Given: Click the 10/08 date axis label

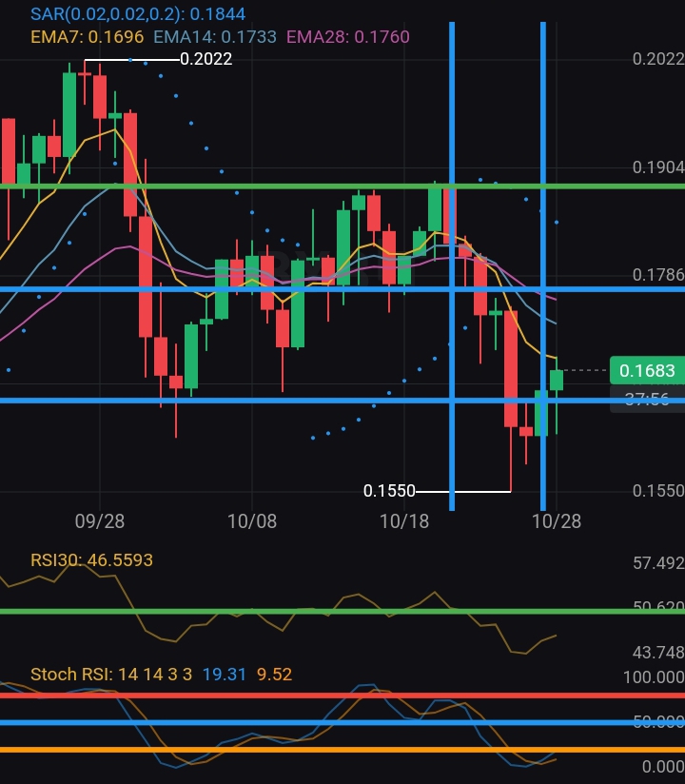Looking at the screenshot, I should [252, 521].
